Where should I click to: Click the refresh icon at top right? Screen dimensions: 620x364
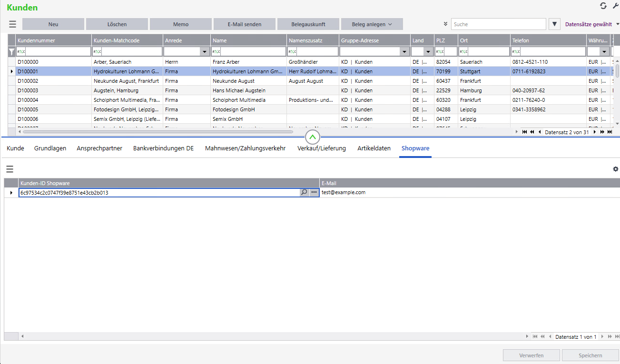[603, 6]
